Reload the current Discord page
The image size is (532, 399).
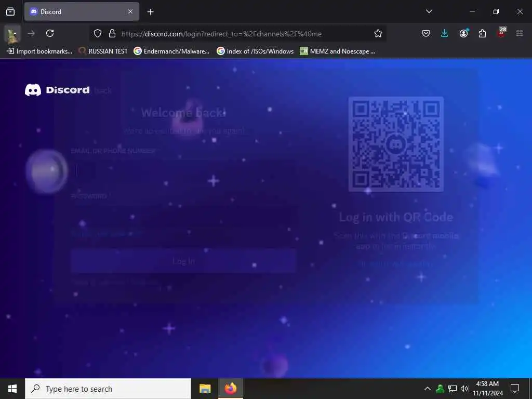click(x=50, y=33)
